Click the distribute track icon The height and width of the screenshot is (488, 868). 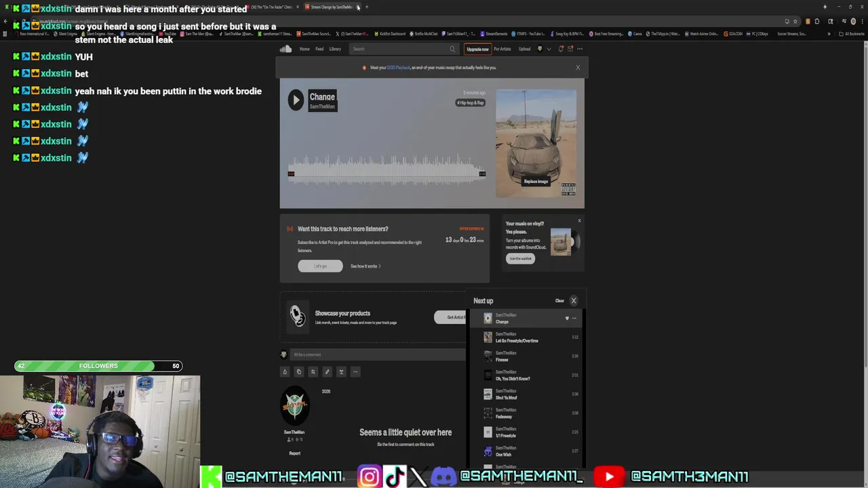[x=341, y=371]
